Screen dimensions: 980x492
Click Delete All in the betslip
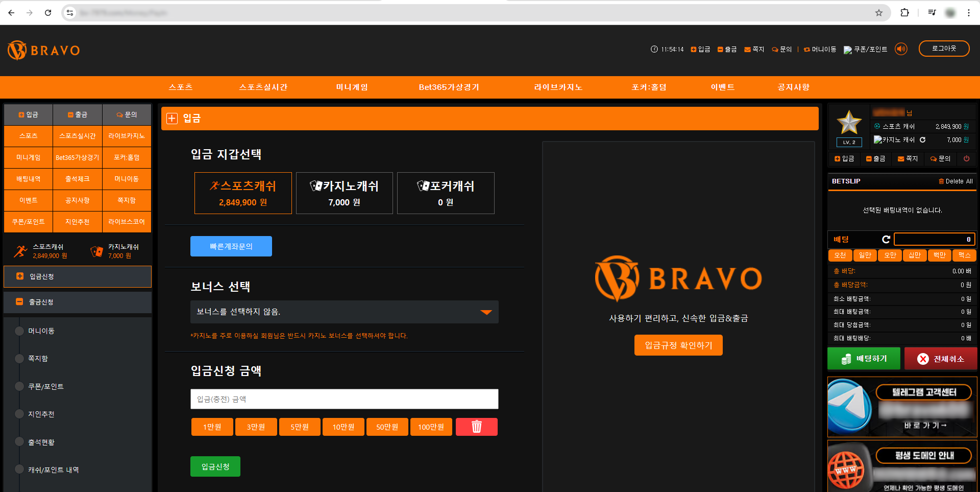point(956,181)
